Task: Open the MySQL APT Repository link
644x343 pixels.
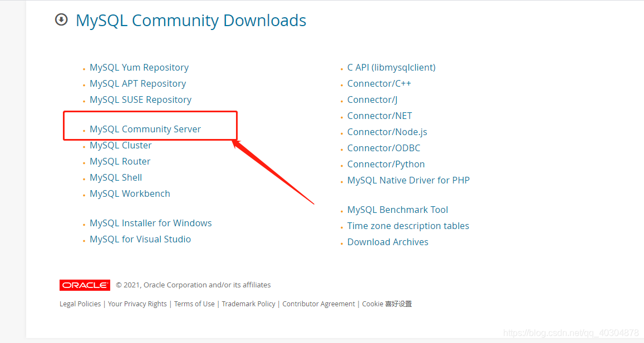Action: coord(137,84)
